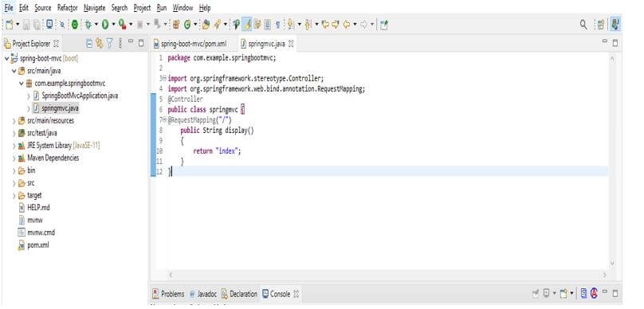Viewport: 644px width, 309px height.
Task: Click the Next Edit Location icon
Action: click(336, 25)
